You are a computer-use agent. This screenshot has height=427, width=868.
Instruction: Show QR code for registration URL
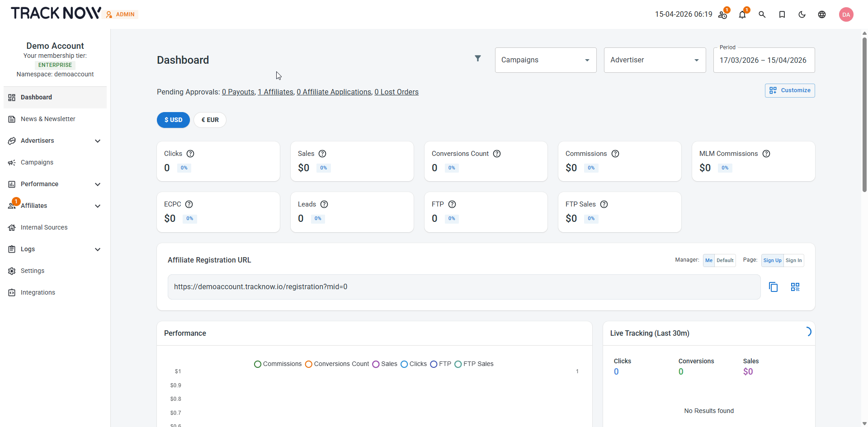(795, 287)
